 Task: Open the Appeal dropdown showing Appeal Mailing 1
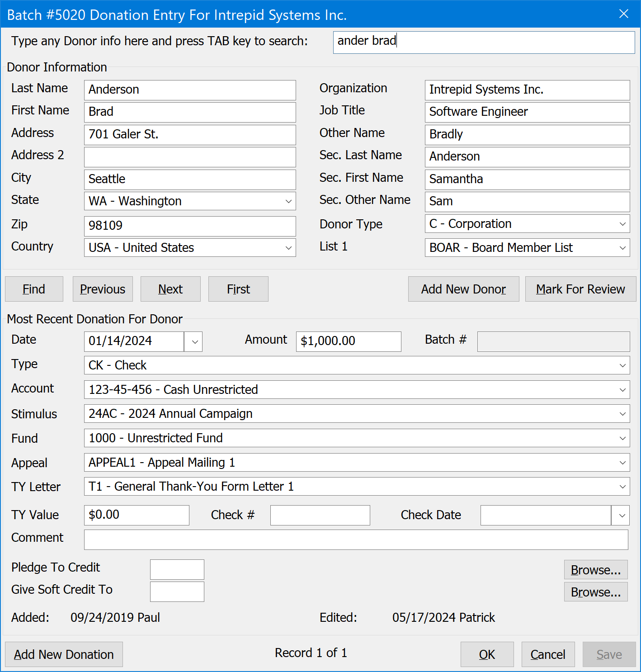pyautogui.click(x=357, y=463)
